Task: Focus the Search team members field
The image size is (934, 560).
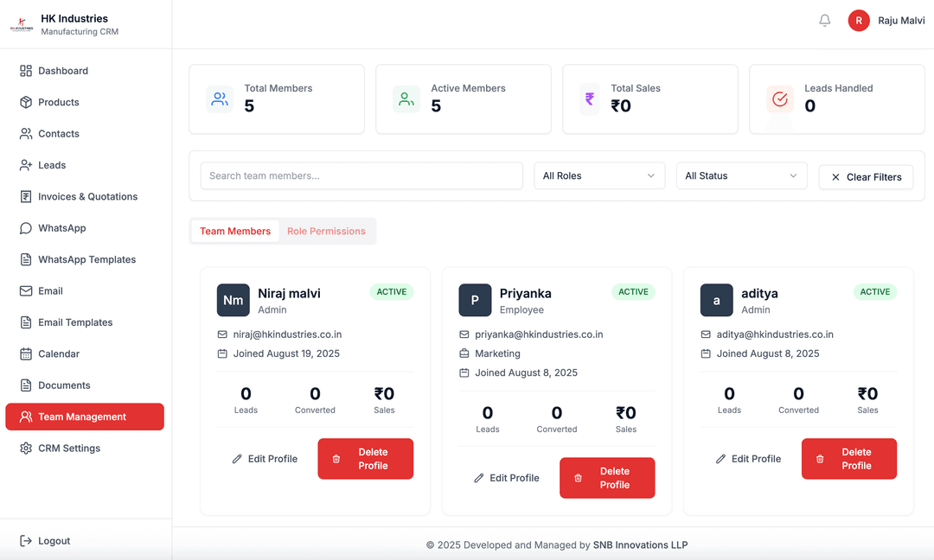Action: [361, 175]
